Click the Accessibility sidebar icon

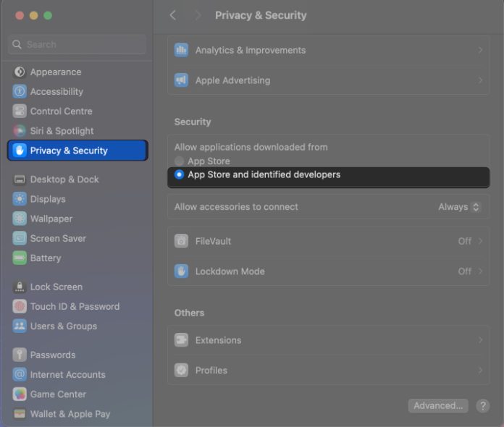[20, 92]
